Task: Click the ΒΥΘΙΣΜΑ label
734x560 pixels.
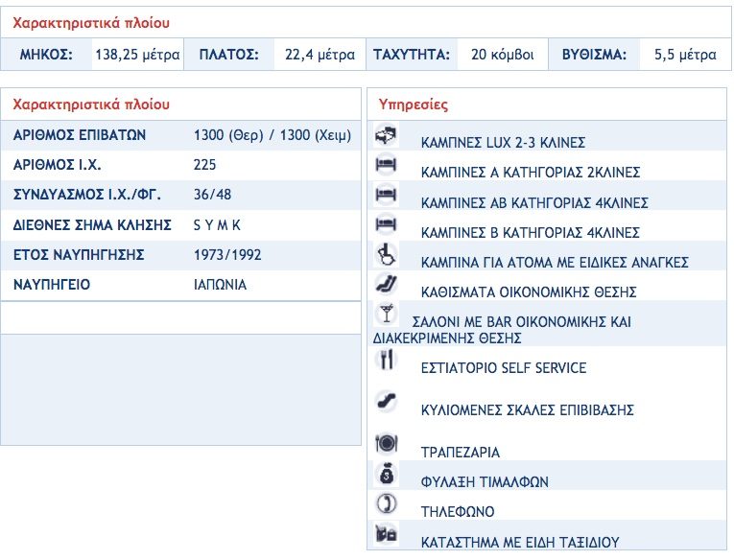Action: pos(594,55)
